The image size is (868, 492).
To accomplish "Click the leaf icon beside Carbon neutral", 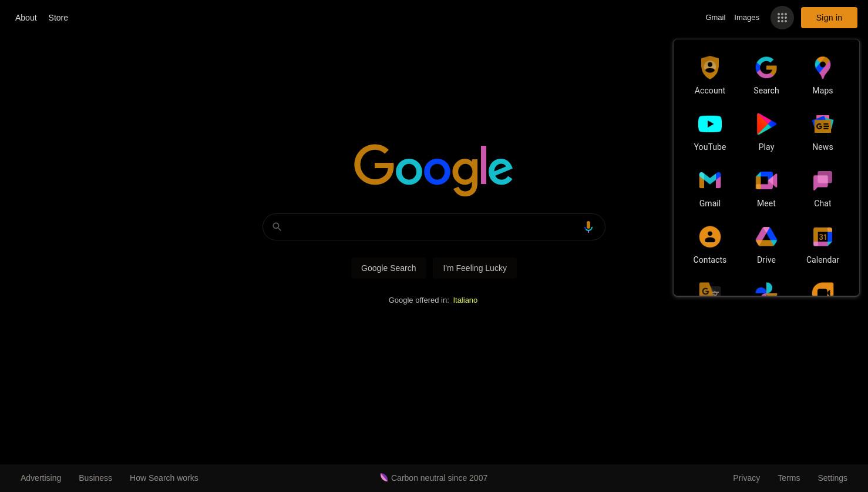I will coord(384,477).
